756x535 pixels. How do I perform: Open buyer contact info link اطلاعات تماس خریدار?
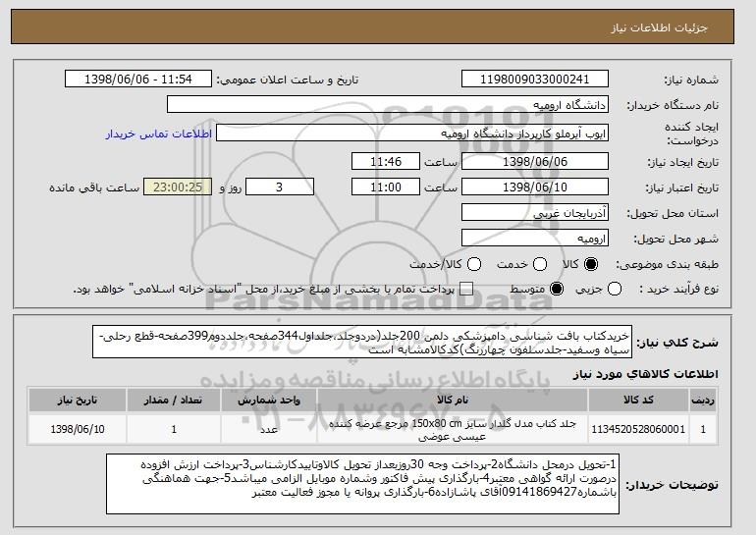(159, 134)
